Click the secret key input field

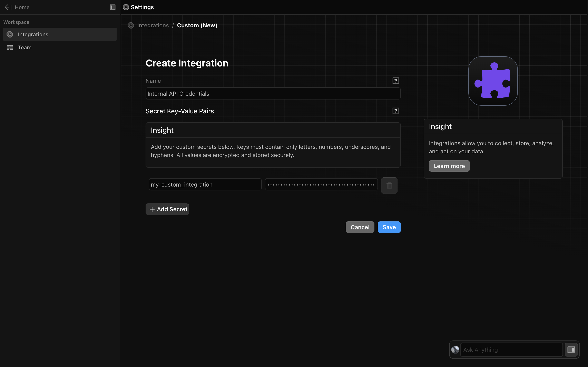point(205,185)
